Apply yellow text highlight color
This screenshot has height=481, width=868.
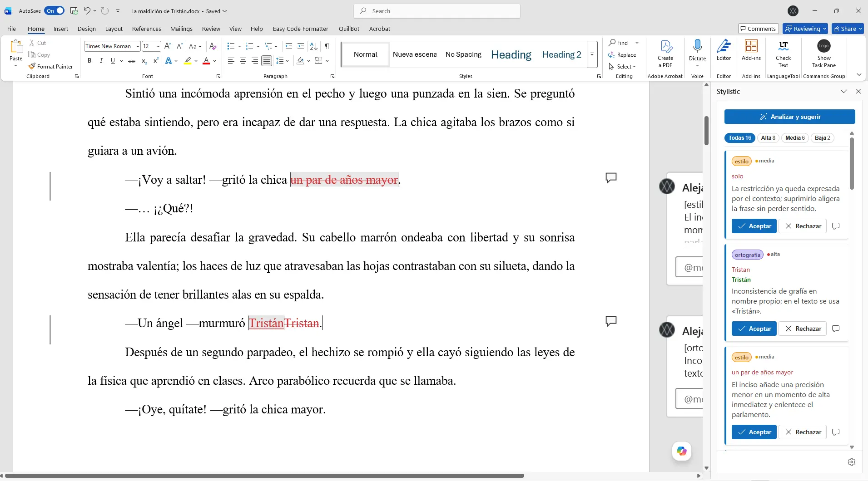point(188,61)
